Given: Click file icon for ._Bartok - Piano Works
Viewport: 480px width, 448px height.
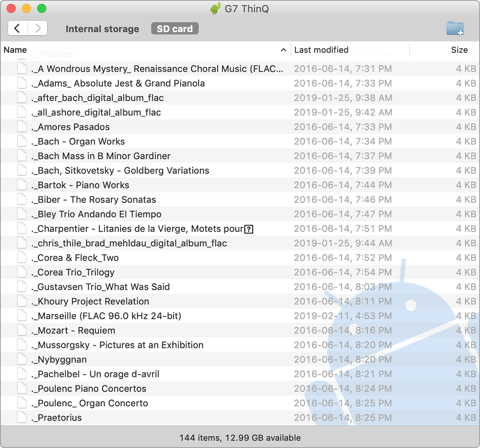Looking at the screenshot, I should click(22, 185).
